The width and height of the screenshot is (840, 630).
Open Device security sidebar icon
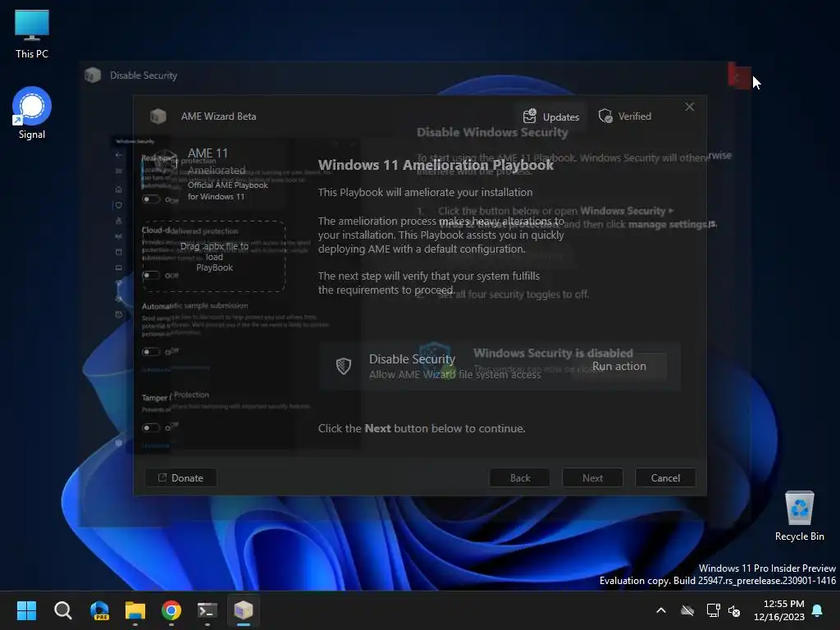[118, 267]
